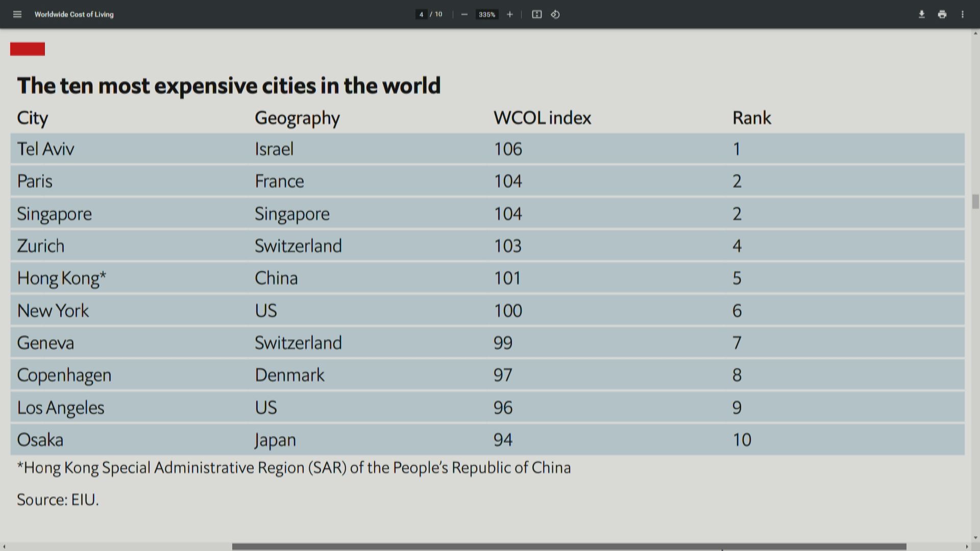Open the sidebar menu hamburger icon

(17, 14)
